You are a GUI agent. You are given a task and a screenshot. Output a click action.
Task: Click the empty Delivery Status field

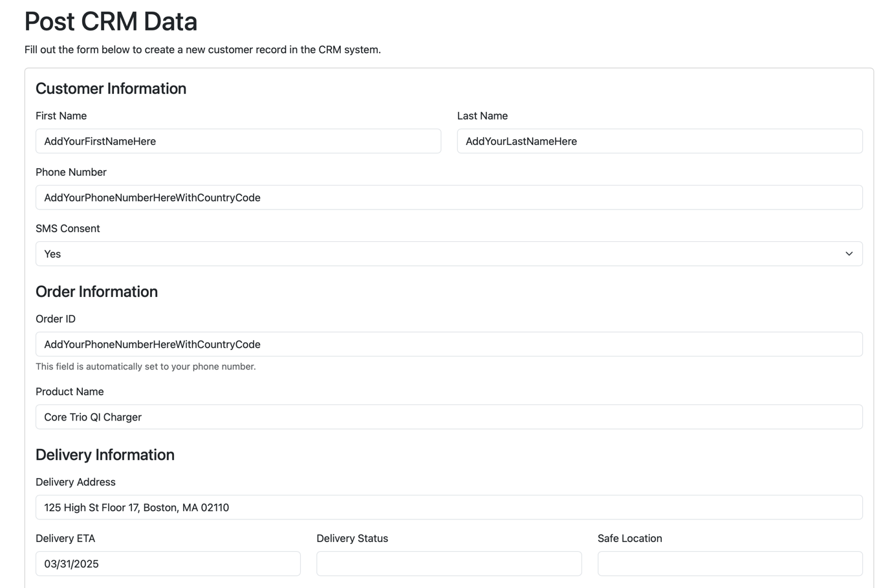pyautogui.click(x=448, y=564)
